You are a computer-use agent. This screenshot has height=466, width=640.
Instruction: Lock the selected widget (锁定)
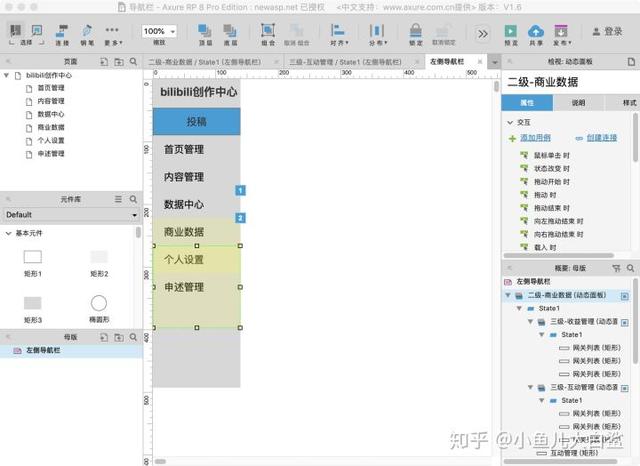[x=416, y=34]
